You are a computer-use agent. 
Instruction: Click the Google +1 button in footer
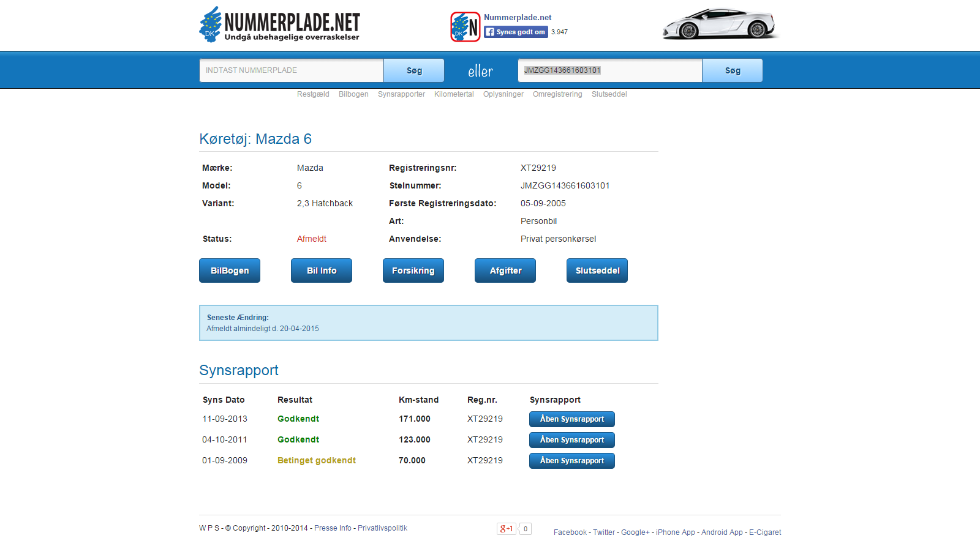507,529
